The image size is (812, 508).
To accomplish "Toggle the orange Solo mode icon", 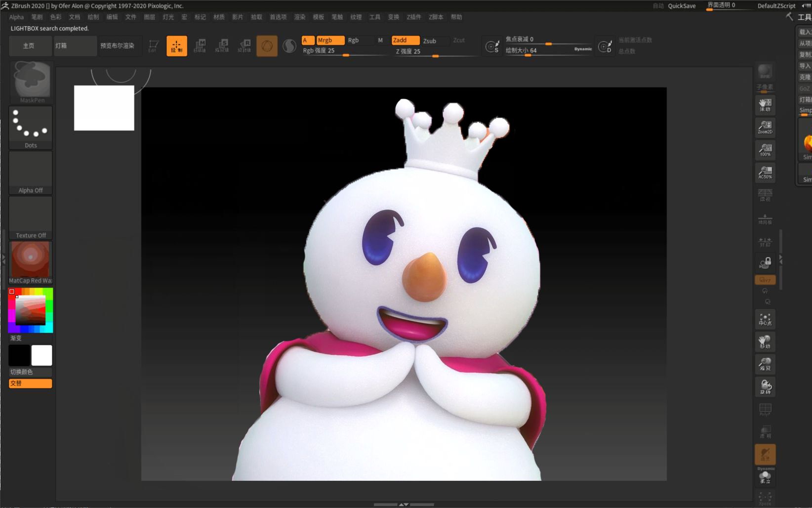I will tap(765, 454).
